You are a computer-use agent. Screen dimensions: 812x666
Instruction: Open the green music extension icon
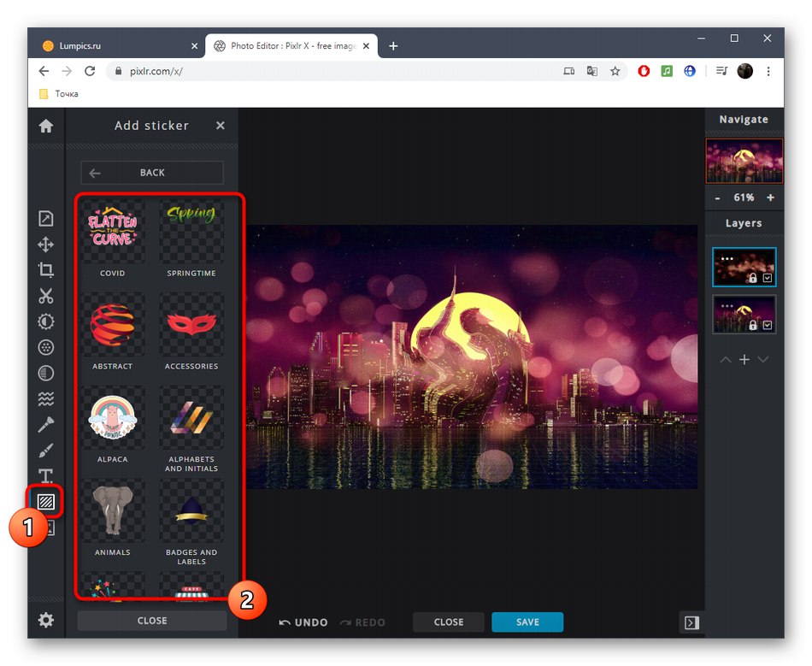click(667, 71)
